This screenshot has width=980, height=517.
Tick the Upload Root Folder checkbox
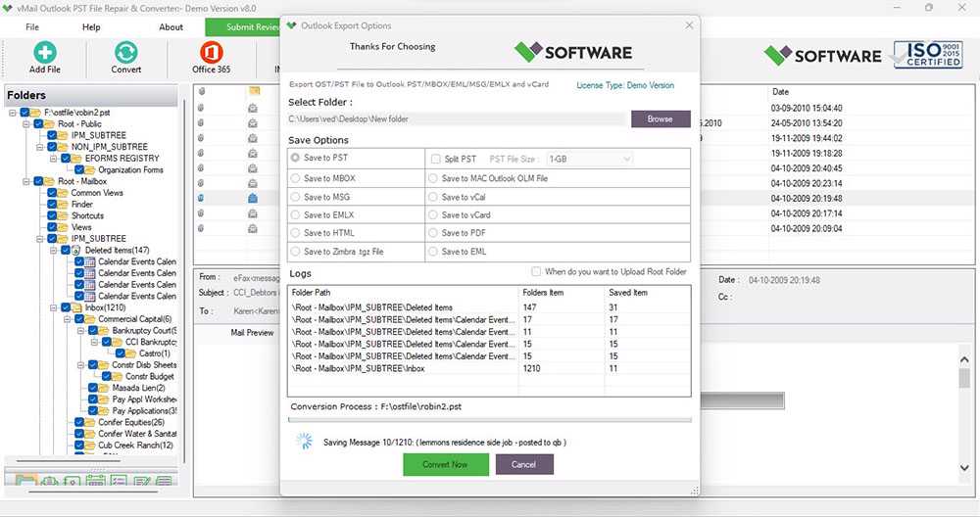click(x=536, y=271)
